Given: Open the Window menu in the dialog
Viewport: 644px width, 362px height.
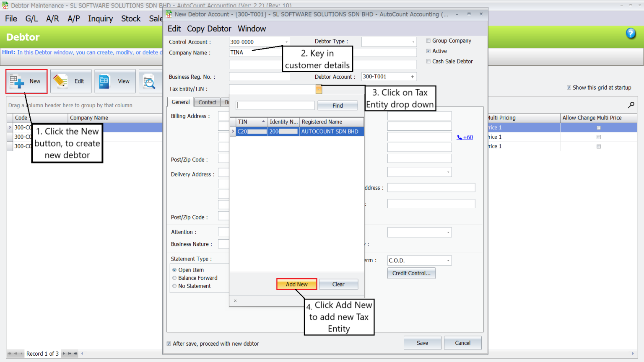Looking at the screenshot, I should [252, 29].
